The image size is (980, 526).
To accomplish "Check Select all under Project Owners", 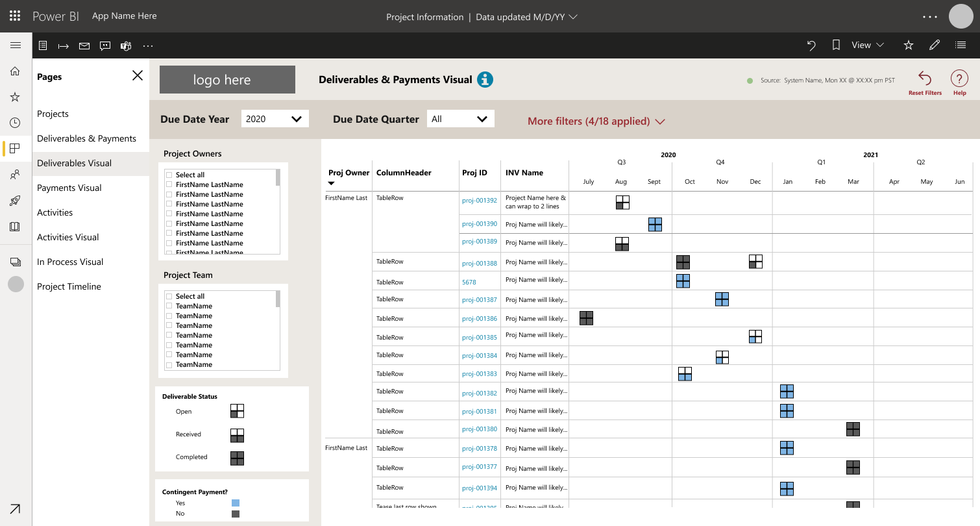I will point(169,174).
